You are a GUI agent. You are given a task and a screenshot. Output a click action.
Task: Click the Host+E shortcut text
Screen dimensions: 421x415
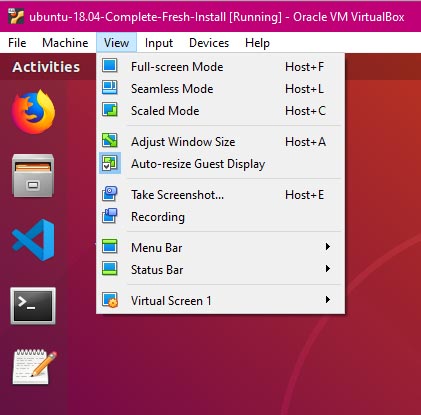[x=305, y=195]
